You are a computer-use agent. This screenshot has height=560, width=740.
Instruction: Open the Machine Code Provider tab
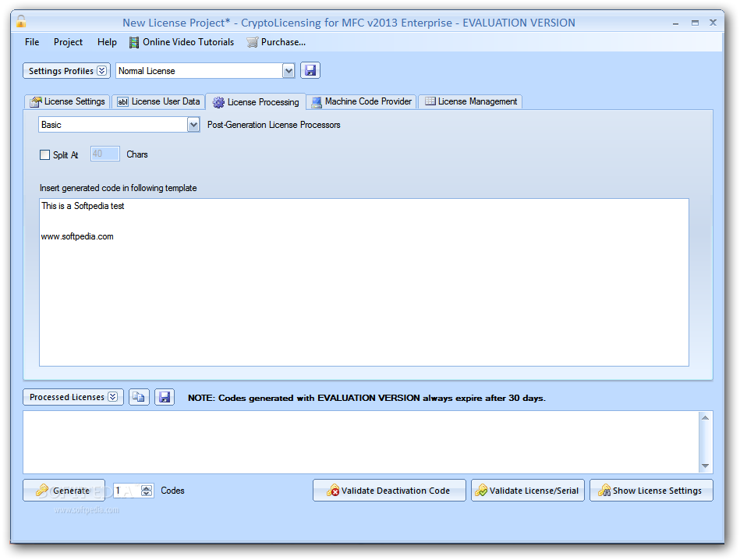click(x=362, y=101)
